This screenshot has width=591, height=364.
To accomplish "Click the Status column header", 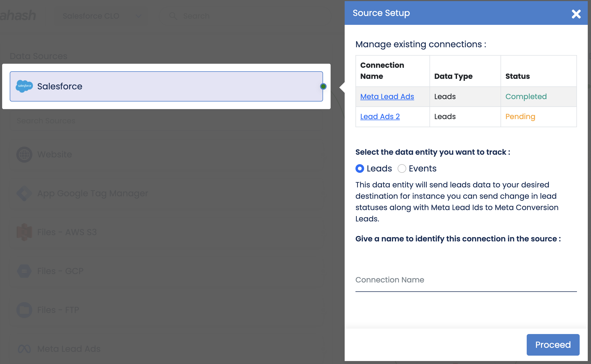I will (x=539, y=71).
